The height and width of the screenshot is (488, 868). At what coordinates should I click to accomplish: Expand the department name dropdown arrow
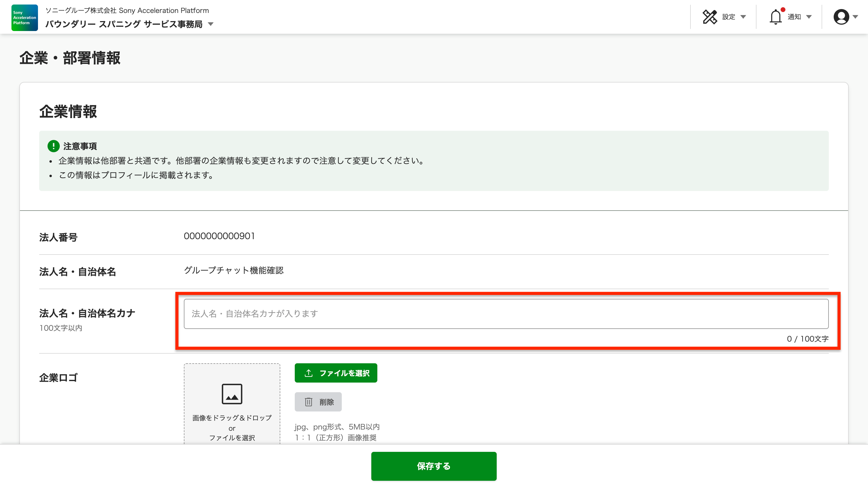(x=211, y=24)
